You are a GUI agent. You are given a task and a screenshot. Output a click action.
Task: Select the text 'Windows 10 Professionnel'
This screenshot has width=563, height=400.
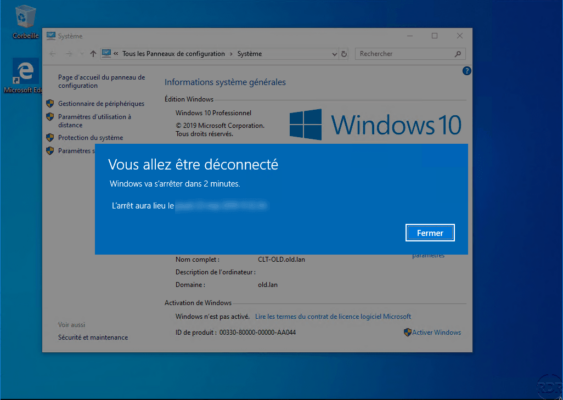[x=213, y=113]
